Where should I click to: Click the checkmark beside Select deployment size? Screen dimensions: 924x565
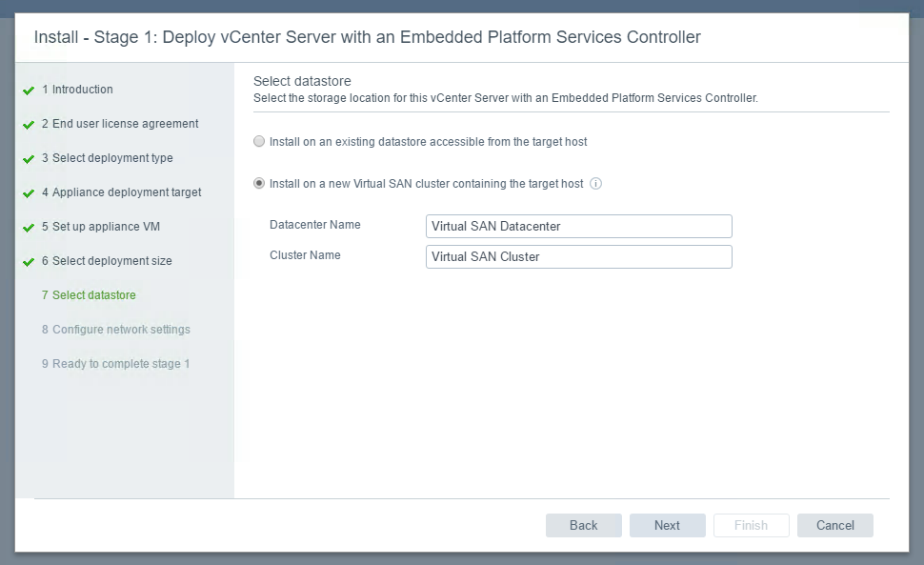tap(29, 262)
